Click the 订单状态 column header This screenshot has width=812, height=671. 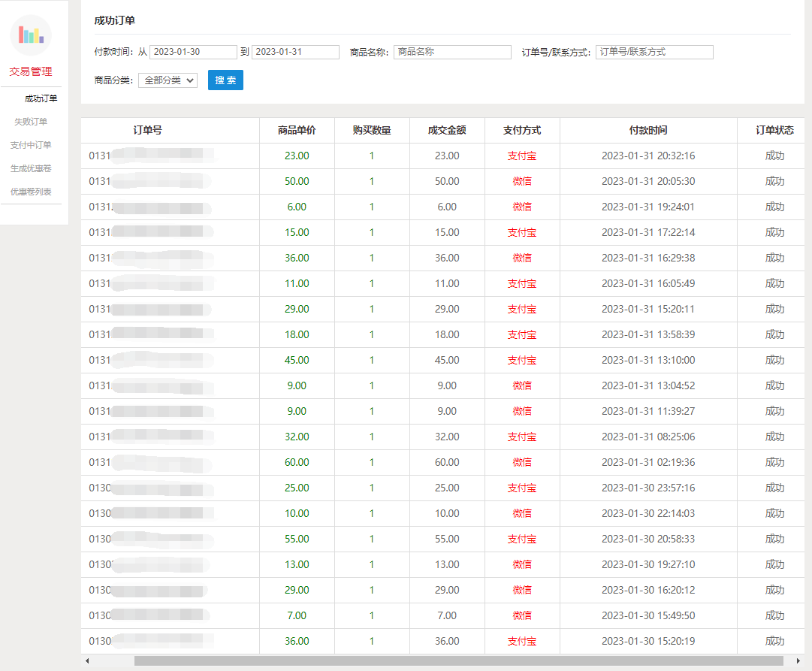coord(774,131)
